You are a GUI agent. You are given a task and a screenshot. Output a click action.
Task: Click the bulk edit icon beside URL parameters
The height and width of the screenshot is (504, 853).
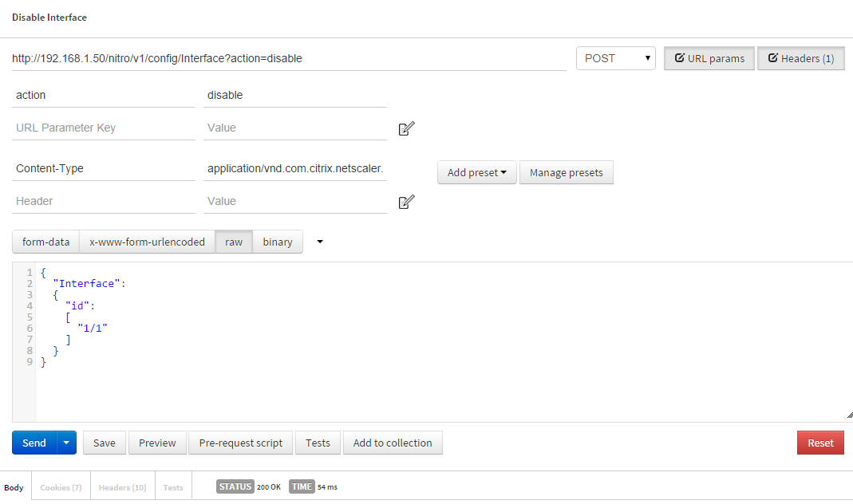(406, 128)
